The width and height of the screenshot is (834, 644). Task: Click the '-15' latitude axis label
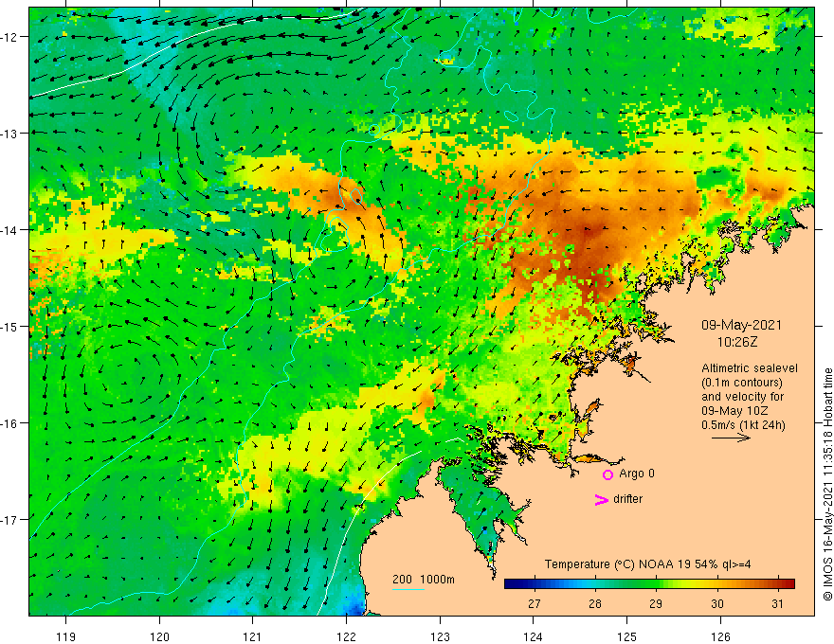(9, 326)
